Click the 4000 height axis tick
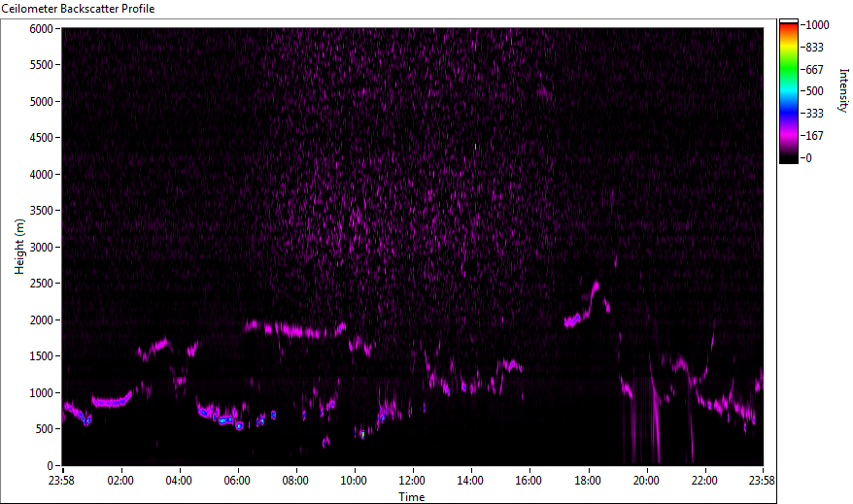 click(x=42, y=175)
